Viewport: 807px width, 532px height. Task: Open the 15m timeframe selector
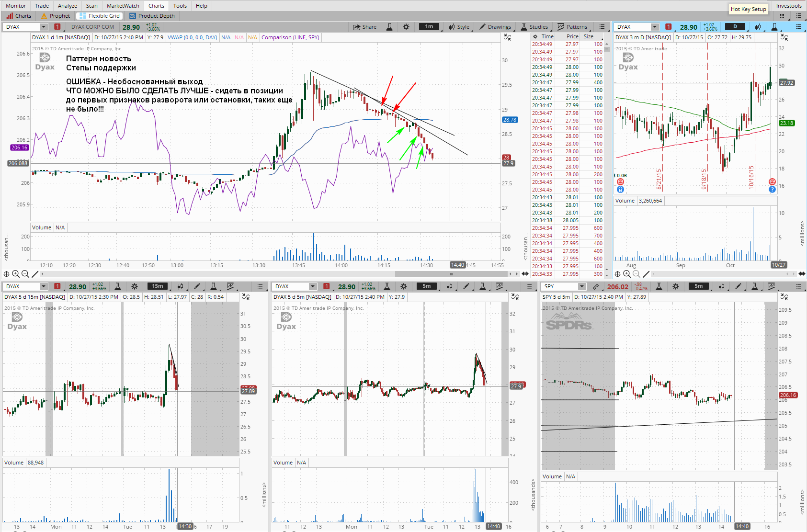pyautogui.click(x=158, y=286)
